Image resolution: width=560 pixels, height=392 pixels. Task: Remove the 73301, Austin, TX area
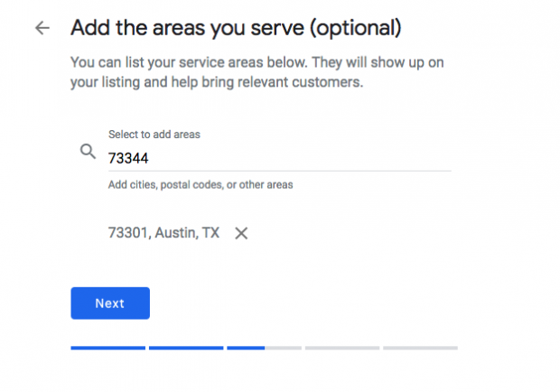241,233
